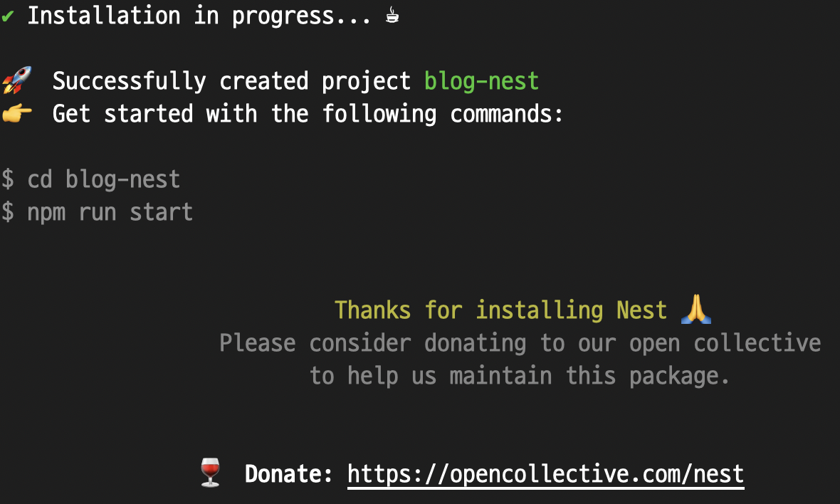Click 'Installation in progress...' text
The height and width of the screenshot is (504, 840).
tap(199, 16)
